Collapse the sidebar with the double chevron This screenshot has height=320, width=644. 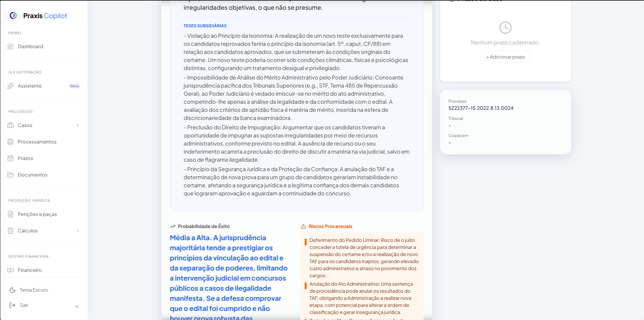tap(76, 306)
